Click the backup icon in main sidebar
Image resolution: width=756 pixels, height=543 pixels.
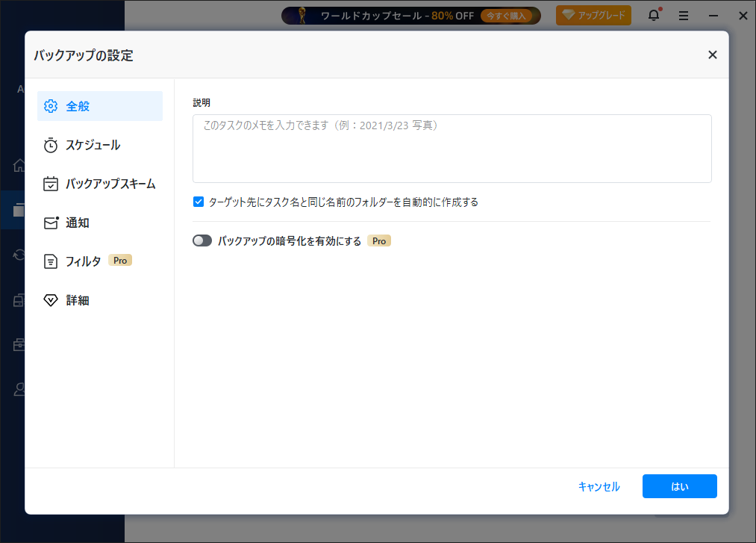point(19,210)
